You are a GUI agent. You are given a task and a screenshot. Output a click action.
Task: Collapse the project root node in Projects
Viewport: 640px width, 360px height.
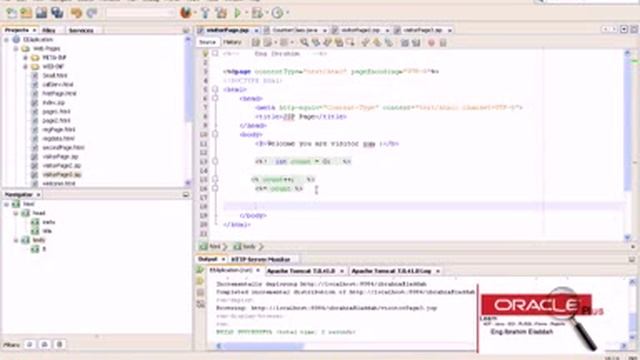point(7,40)
